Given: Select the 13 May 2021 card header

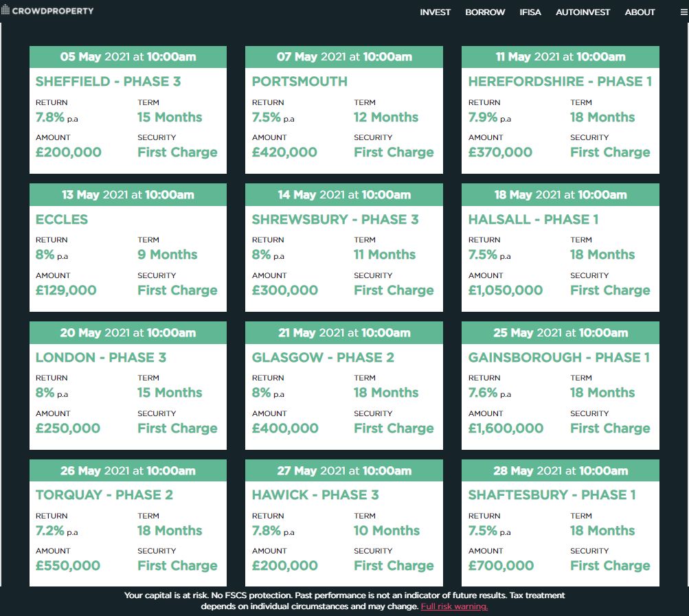Looking at the screenshot, I should [128, 194].
